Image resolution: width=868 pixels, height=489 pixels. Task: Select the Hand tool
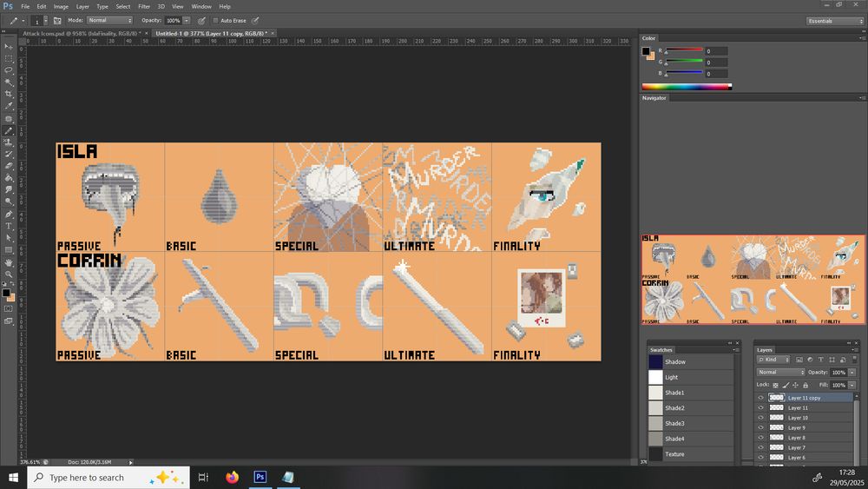9,262
